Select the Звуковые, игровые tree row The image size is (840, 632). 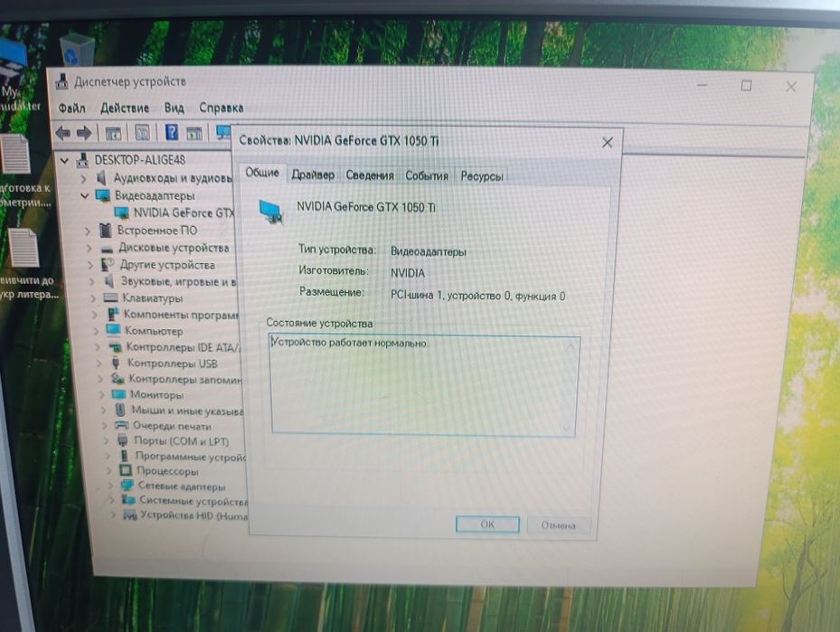pyautogui.click(x=178, y=281)
